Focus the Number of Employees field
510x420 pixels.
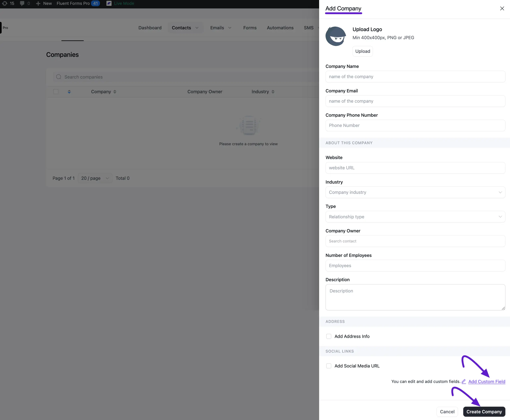(415, 266)
